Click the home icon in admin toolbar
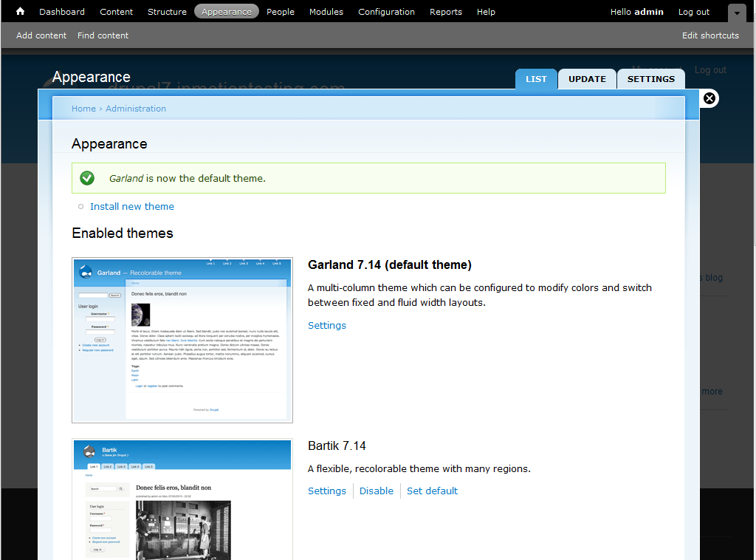 pyautogui.click(x=20, y=11)
